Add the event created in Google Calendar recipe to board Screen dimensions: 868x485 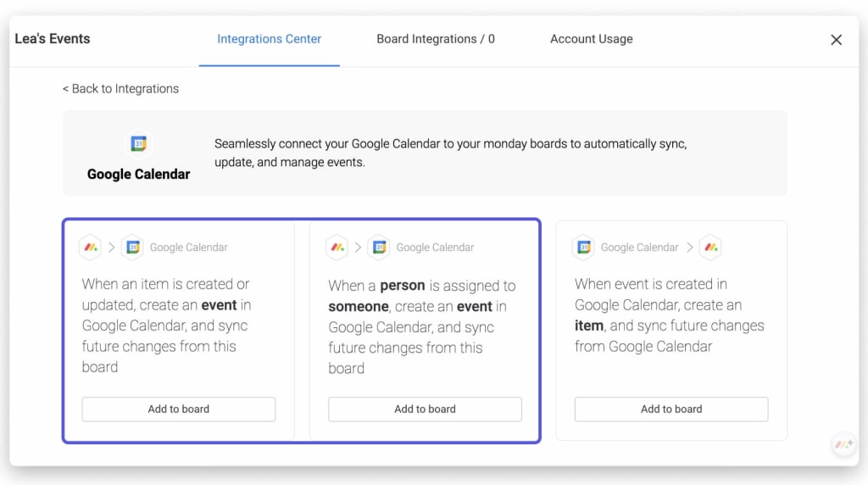tap(671, 410)
